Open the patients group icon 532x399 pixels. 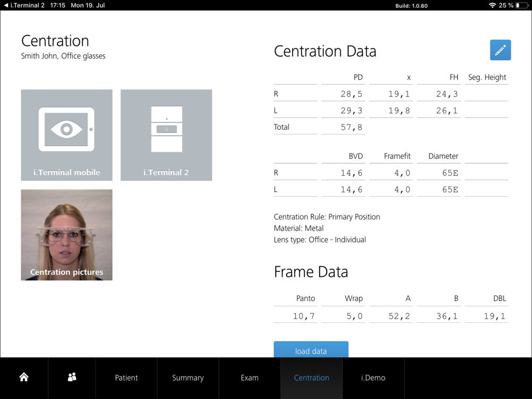72,377
